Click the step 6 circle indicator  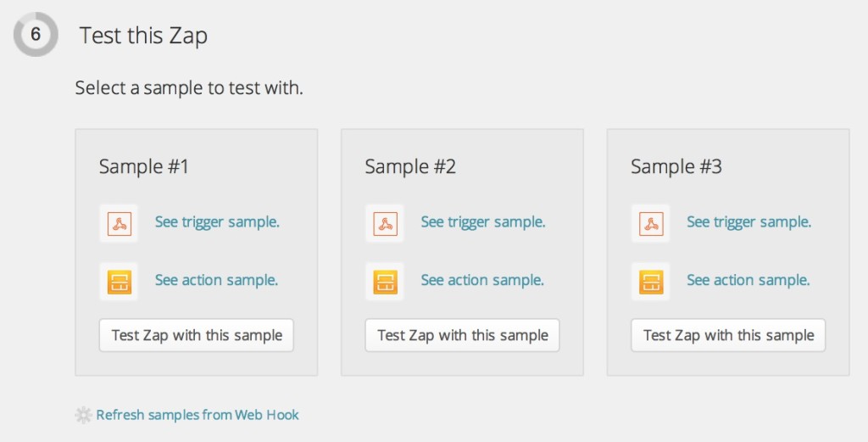click(x=36, y=35)
